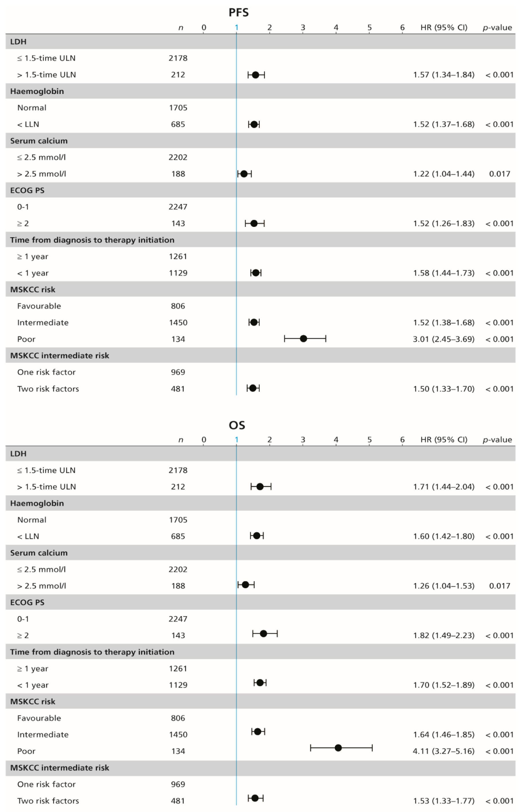523x812 pixels.
Task: Click the PFS Haemoglobin section header
Action: (x=37, y=91)
